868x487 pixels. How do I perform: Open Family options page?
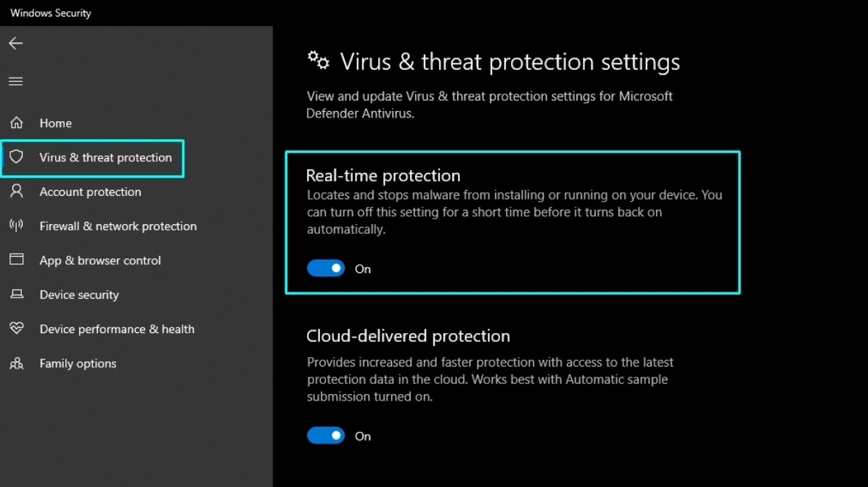(78, 364)
